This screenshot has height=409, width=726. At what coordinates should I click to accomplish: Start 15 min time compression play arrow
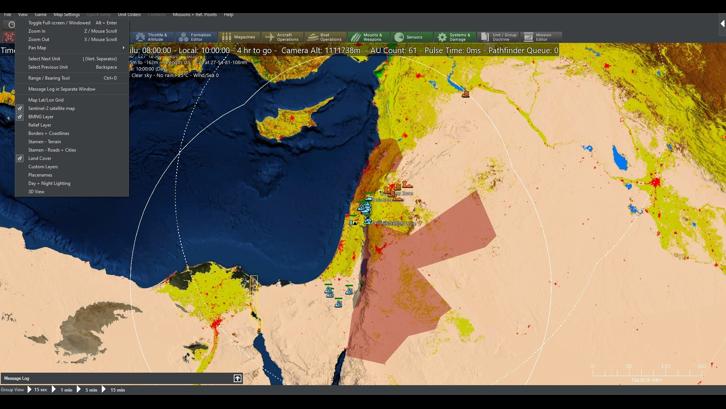coord(104,390)
